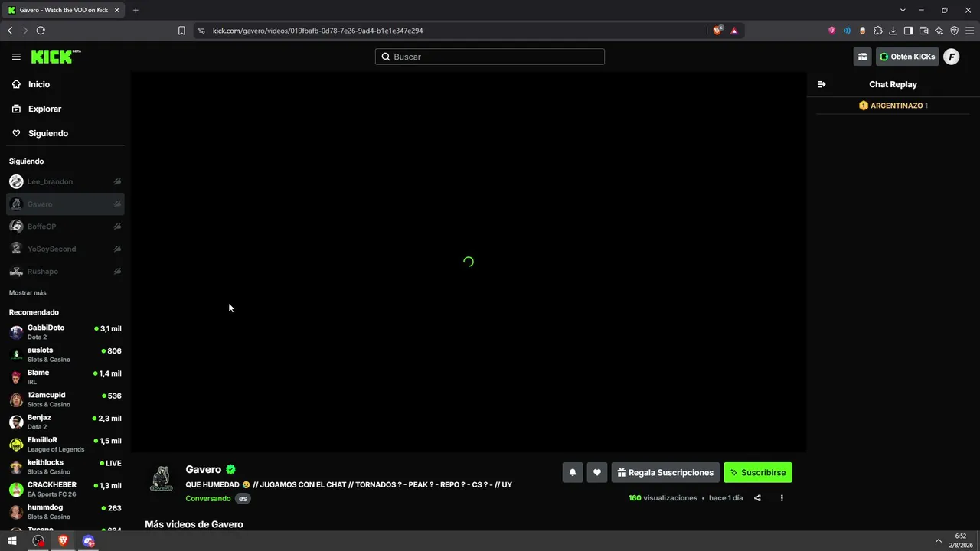Click the loading video player area
This screenshot has width=980, height=551.
pos(469,262)
